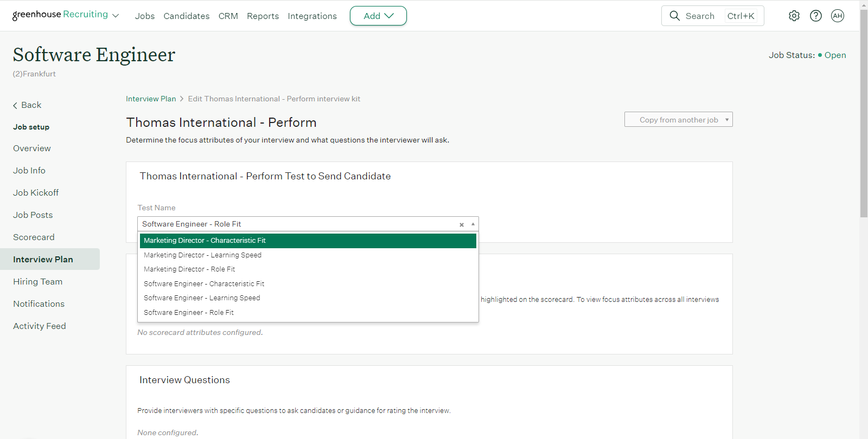Pick Software Engineer - Learning Speed option

(x=308, y=298)
